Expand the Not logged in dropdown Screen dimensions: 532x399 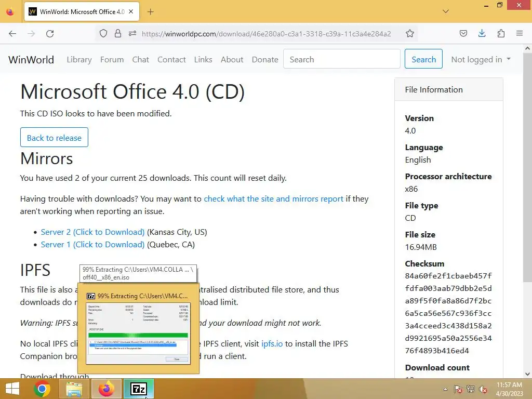pos(481,59)
